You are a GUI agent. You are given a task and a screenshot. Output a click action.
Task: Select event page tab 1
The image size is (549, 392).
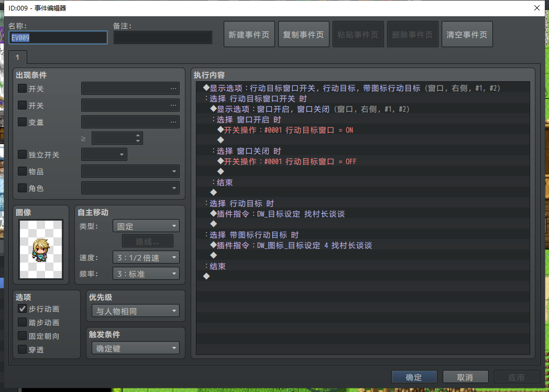coord(17,57)
